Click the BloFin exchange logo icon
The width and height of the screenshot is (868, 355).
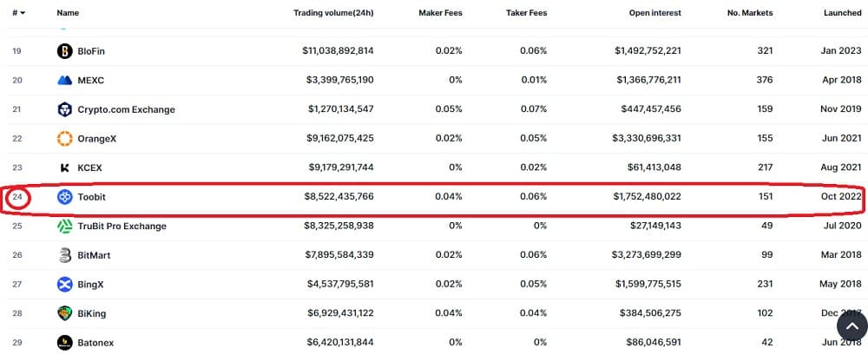pos(65,51)
